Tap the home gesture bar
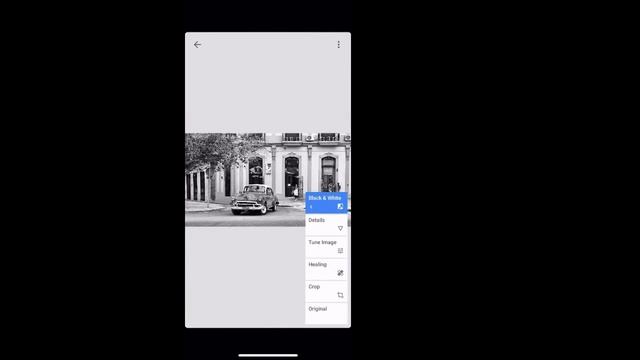 coord(268,355)
